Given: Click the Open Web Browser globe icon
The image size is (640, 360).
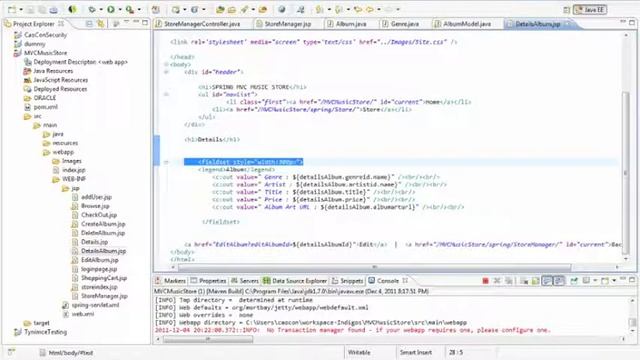Looking at the screenshot, I should pos(282,9).
